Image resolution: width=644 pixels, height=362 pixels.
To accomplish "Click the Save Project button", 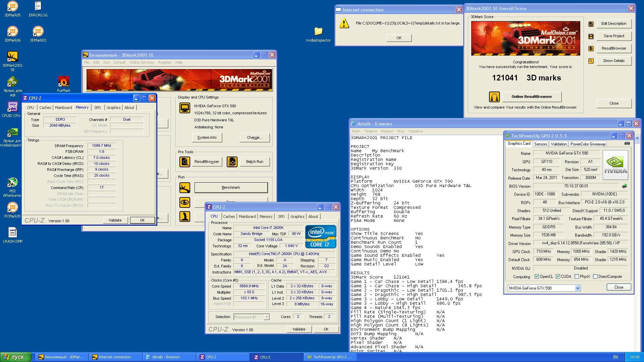I will (614, 36).
